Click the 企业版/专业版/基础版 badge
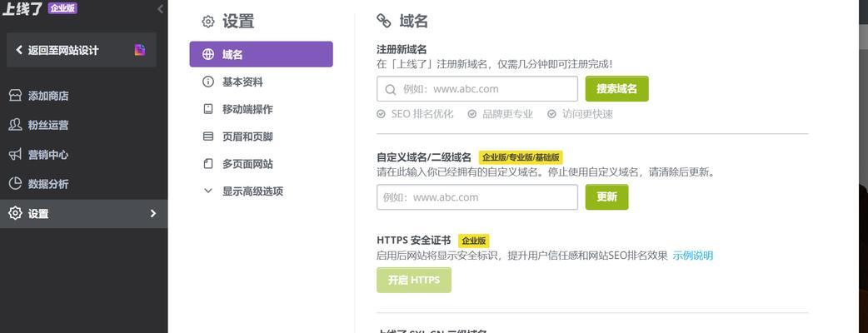Screen dimensions: 868x333 pyautogui.click(x=521, y=157)
